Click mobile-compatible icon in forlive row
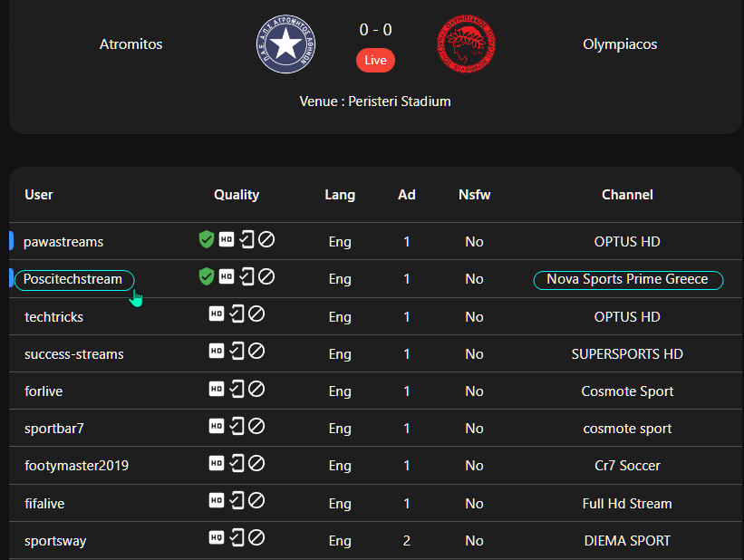 click(237, 389)
